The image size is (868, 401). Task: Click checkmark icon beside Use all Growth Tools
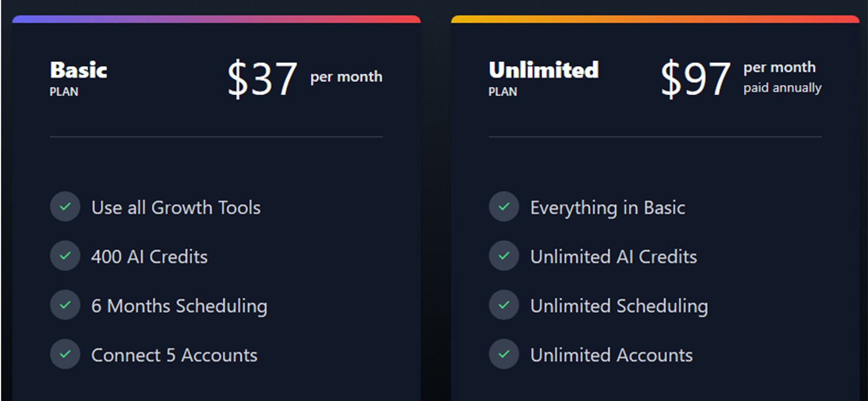(x=65, y=207)
